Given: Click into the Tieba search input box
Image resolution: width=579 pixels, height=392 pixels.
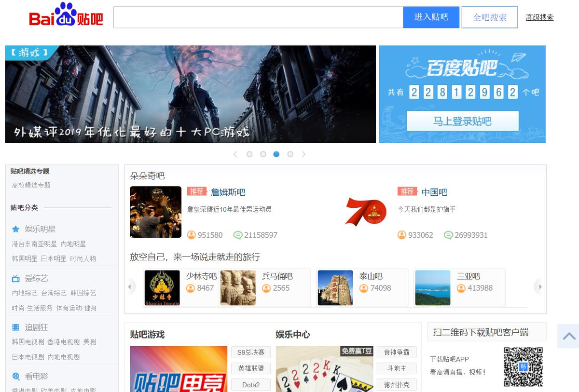Looking at the screenshot, I should 258,17.
